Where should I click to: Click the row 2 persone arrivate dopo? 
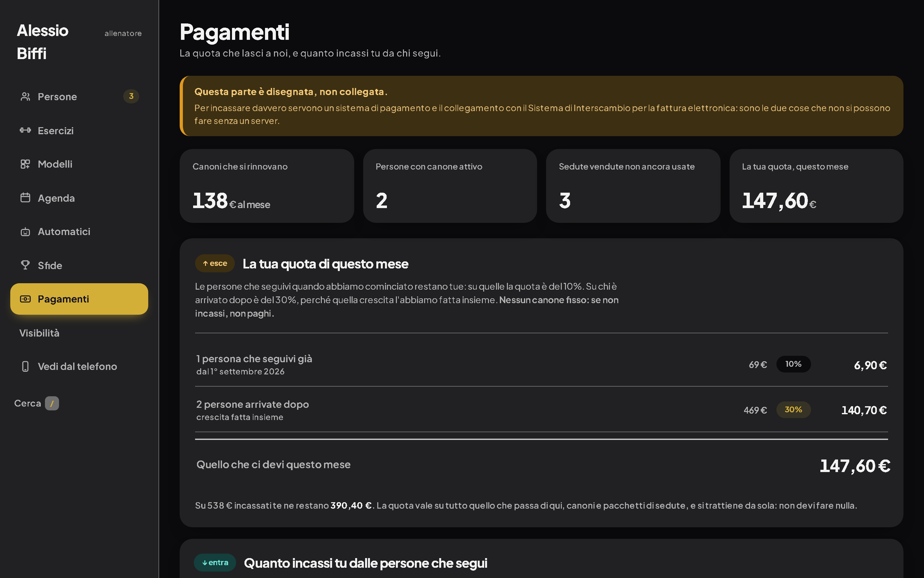542,410
